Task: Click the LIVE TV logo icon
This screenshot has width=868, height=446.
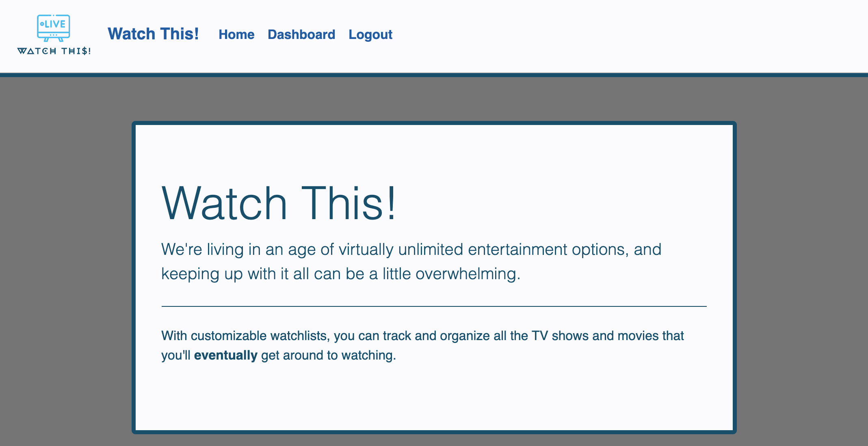Action: [53, 28]
